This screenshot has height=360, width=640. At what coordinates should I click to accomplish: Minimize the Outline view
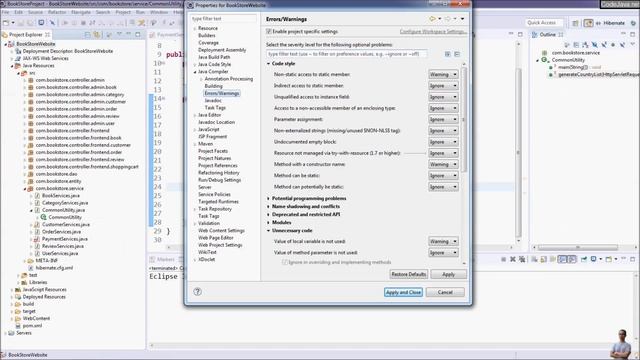tap(623, 34)
